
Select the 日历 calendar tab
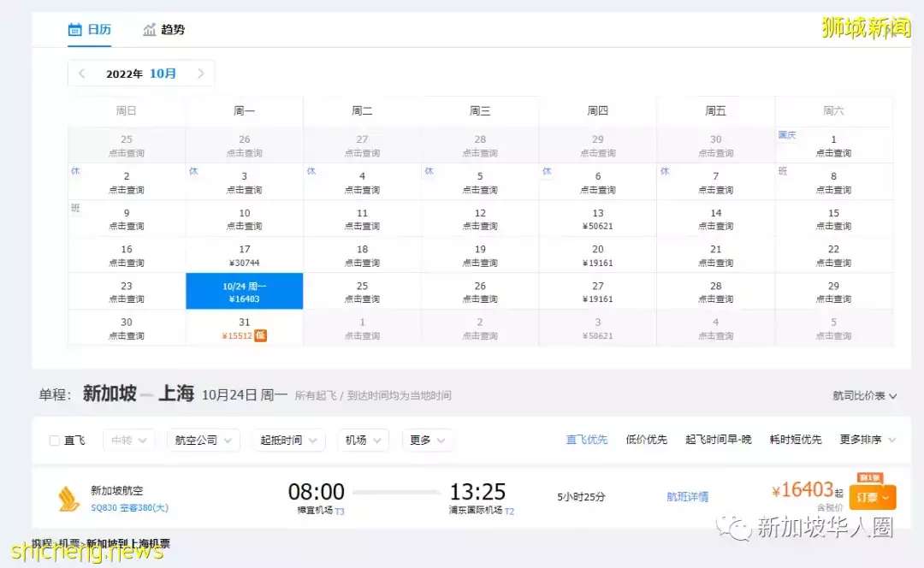click(89, 28)
